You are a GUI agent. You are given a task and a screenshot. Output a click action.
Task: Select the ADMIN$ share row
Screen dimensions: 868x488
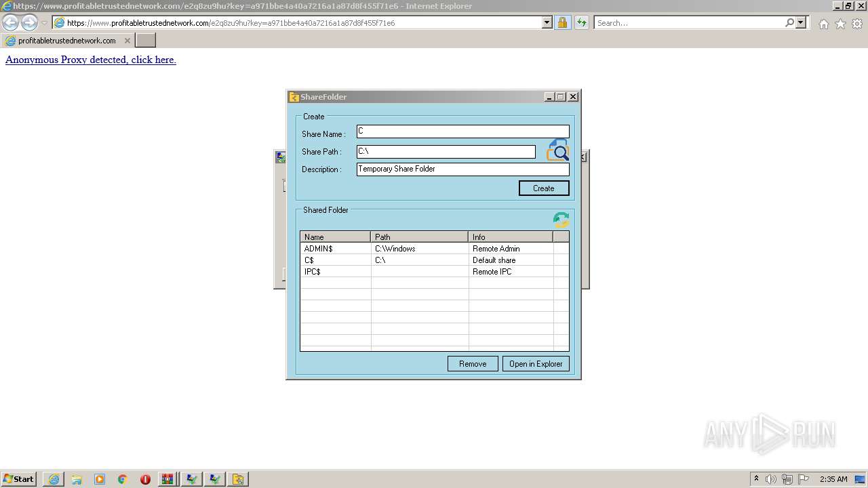(x=434, y=249)
